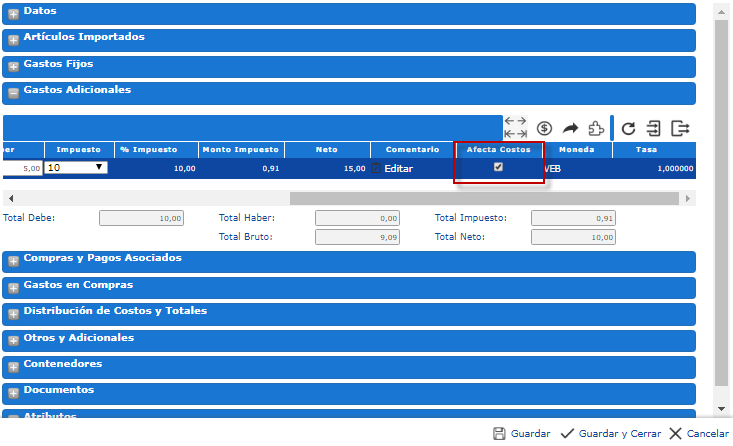
Task: Click the horizontal scrollbar under the grid
Action: [x=350, y=198]
